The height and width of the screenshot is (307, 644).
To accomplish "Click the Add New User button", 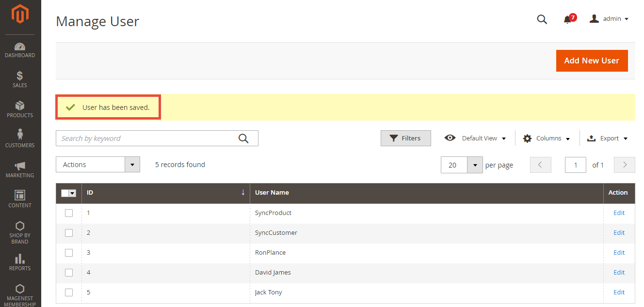I will tap(592, 61).
